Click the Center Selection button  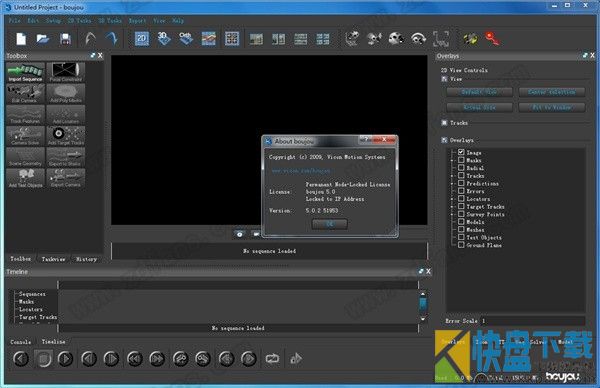pyautogui.click(x=552, y=92)
